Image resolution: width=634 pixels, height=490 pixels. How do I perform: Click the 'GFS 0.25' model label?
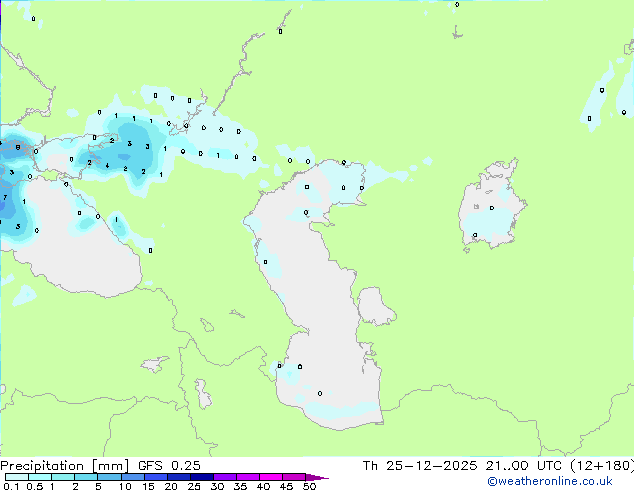pos(169,466)
